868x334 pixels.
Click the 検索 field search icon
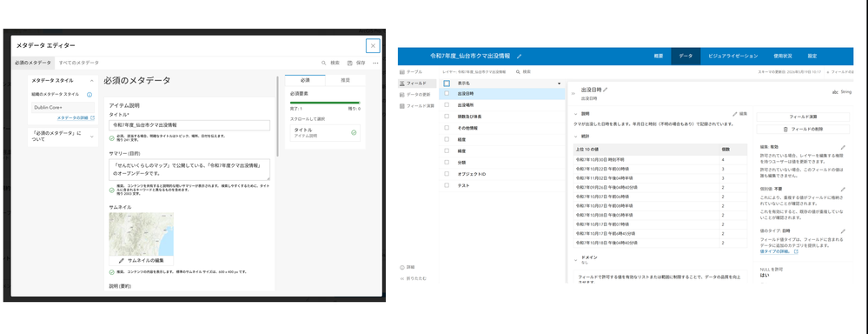(x=518, y=72)
